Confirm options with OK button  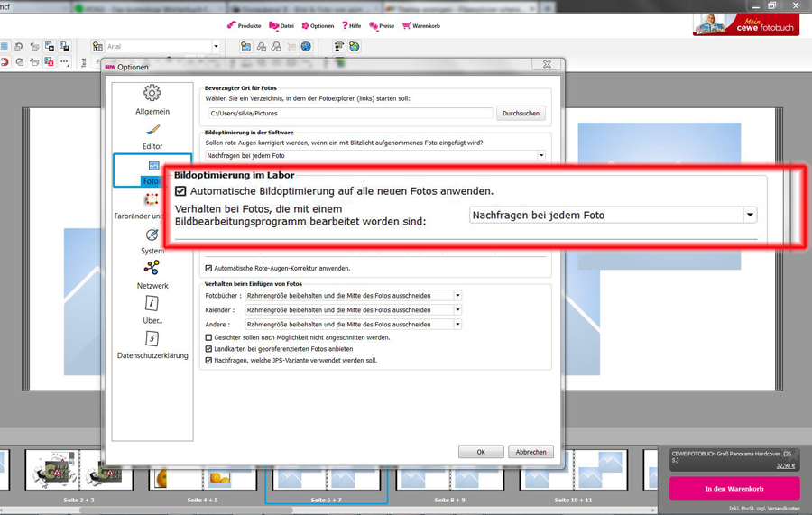(481, 452)
